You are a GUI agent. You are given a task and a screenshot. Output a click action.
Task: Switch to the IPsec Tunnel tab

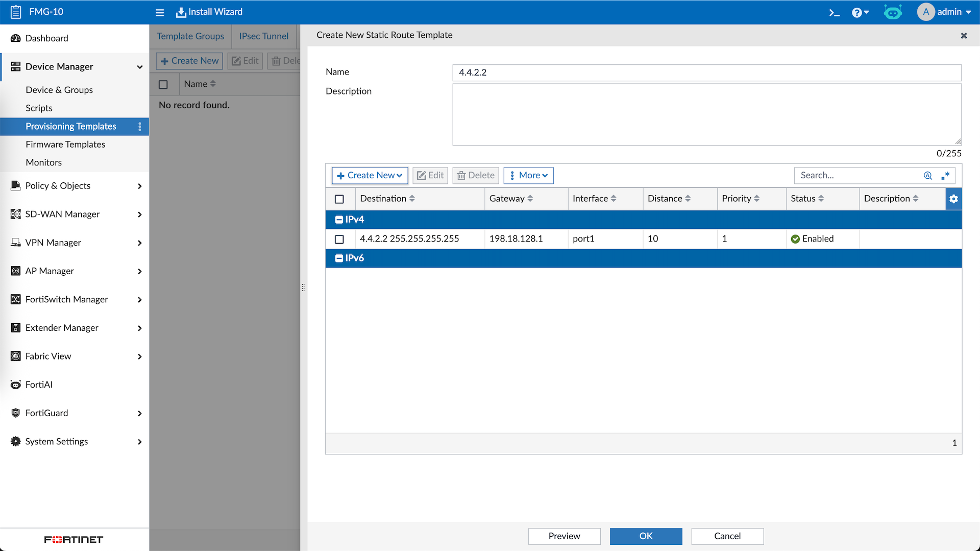[263, 36]
